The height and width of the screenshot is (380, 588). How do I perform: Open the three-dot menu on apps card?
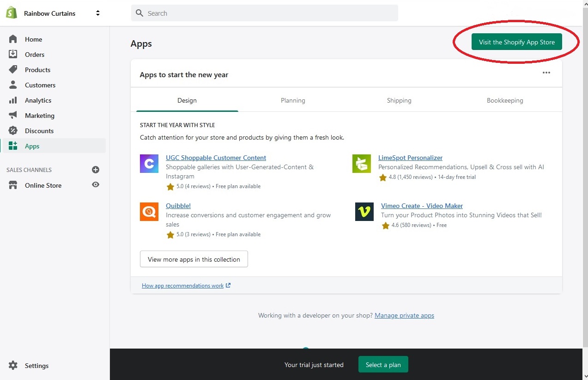[546, 73]
